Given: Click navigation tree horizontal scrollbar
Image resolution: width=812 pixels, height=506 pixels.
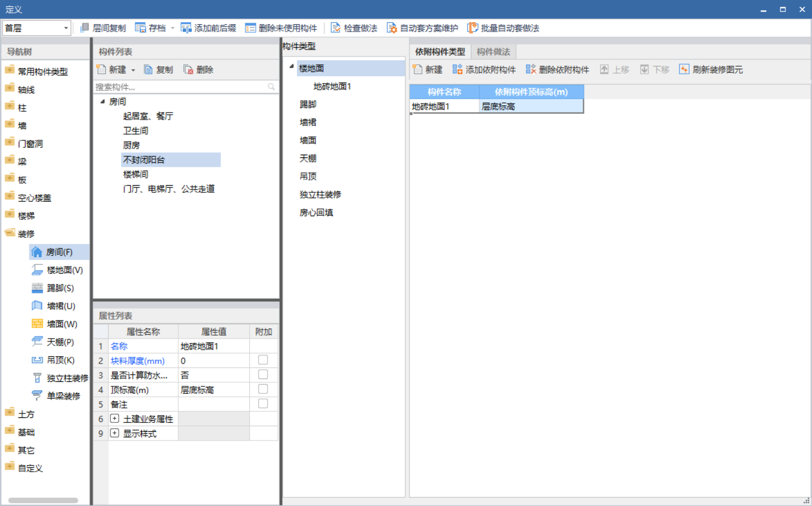Looking at the screenshot, I should (43, 500).
